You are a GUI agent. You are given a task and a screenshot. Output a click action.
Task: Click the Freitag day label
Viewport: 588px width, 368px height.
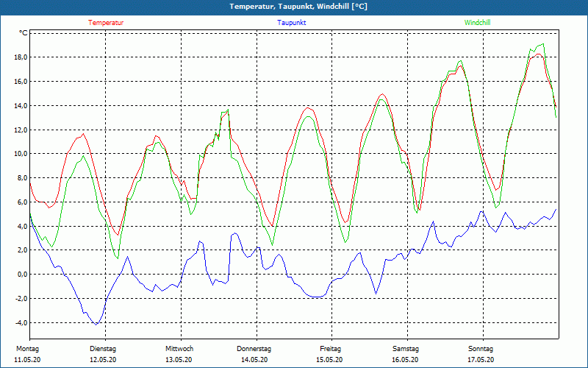331,349
